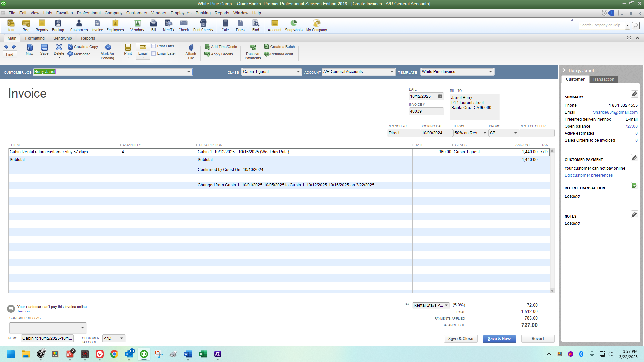The height and width of the screenshot is (362, 644).
Task: Click the Res. Ext. Offer field
Action: 537,133
